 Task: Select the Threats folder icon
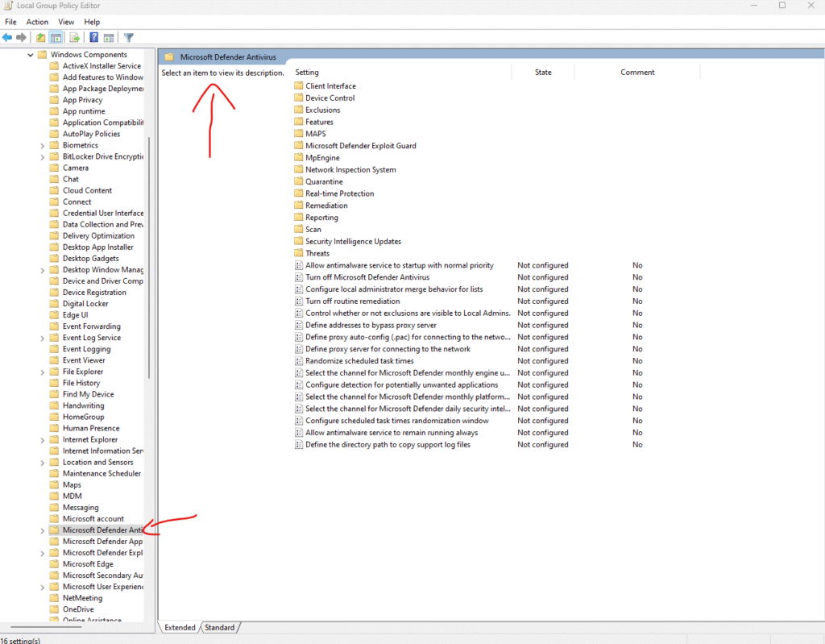tap(299, 253)
